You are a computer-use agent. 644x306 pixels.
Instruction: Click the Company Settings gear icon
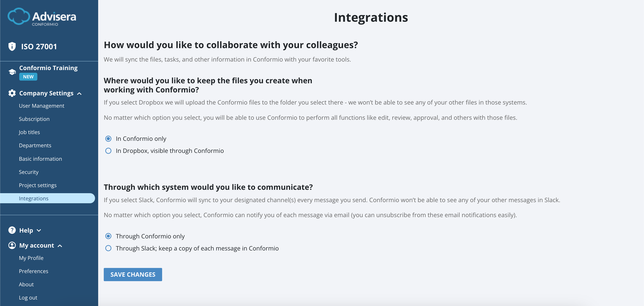coord(12,93)
